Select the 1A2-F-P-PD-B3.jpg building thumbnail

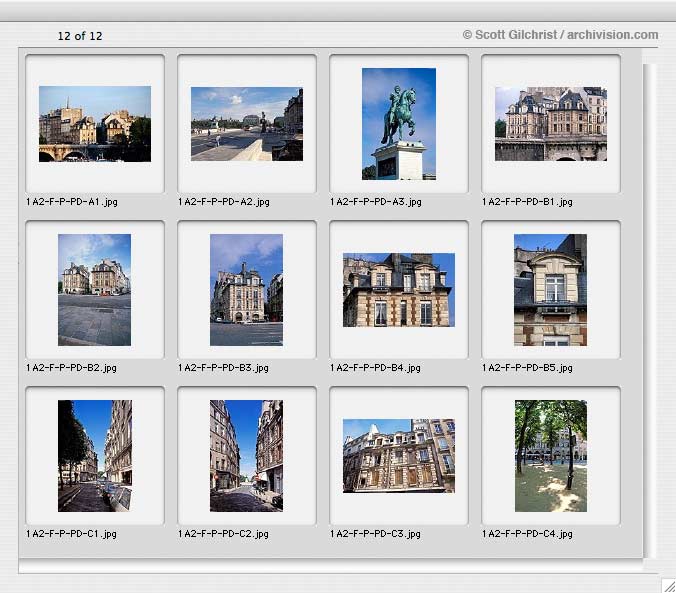pyautogui.click(x=246, y=290)
